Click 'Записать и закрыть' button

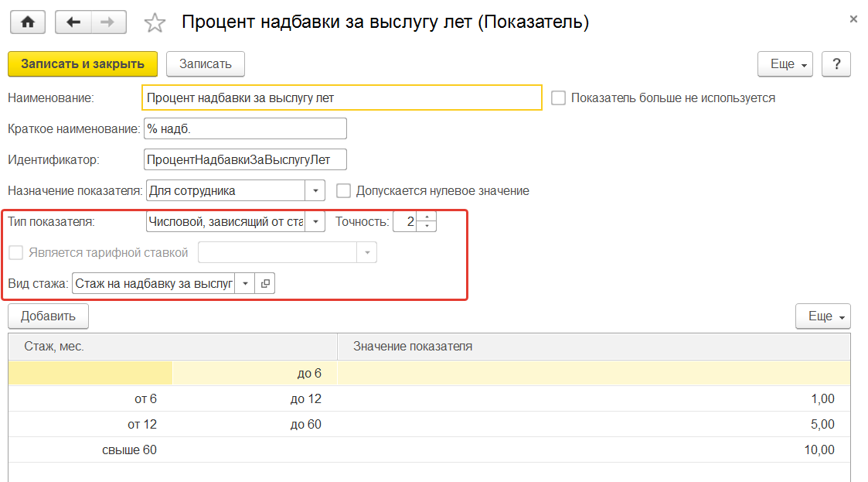coord(83,64)
